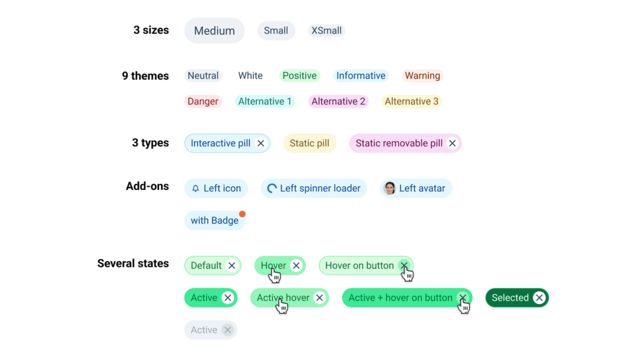Toggle the Hover on button pill
The width and height of the screenshot is (644, 346).
[x=366, y=266]
